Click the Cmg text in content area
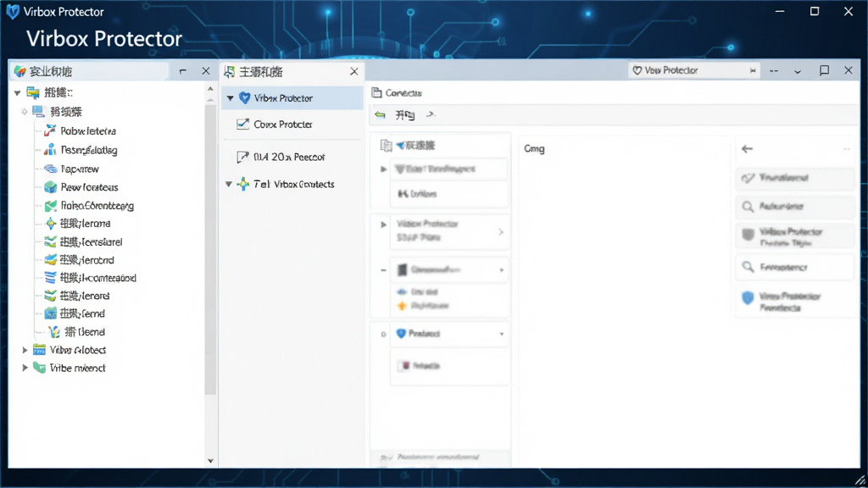 [534, 149]
